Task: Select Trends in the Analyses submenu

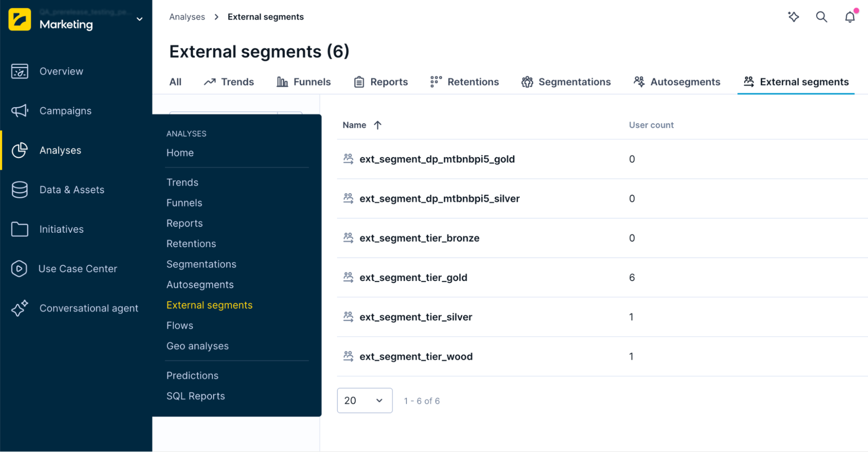Action: point(182,182)
